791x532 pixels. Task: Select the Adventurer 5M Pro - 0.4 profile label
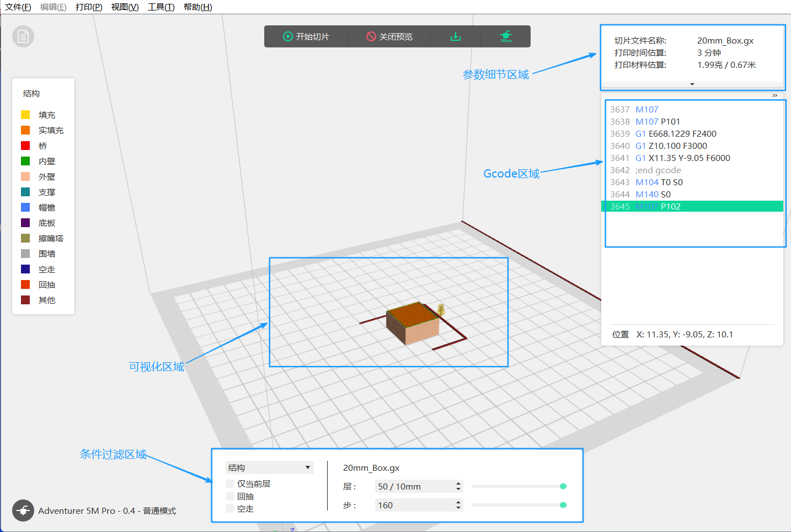pyautogui.click(x=107, y=511)
